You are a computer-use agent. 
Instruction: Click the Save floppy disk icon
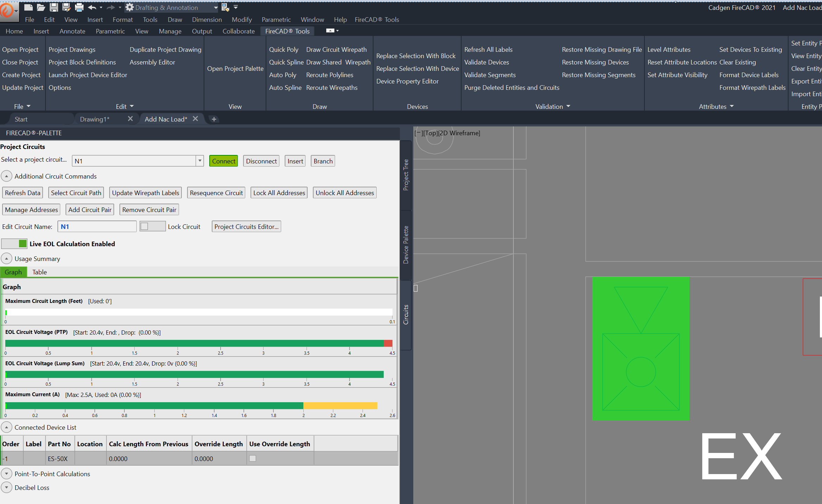54,7
